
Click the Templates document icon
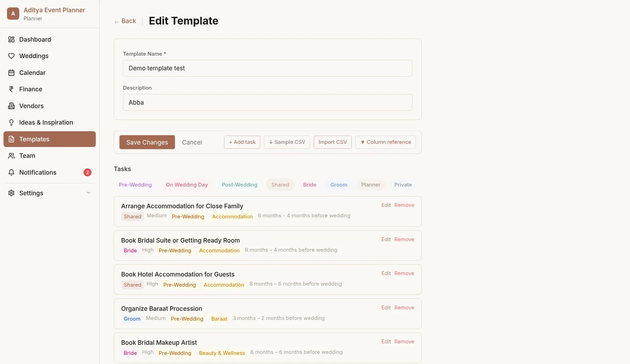(11, 139)
